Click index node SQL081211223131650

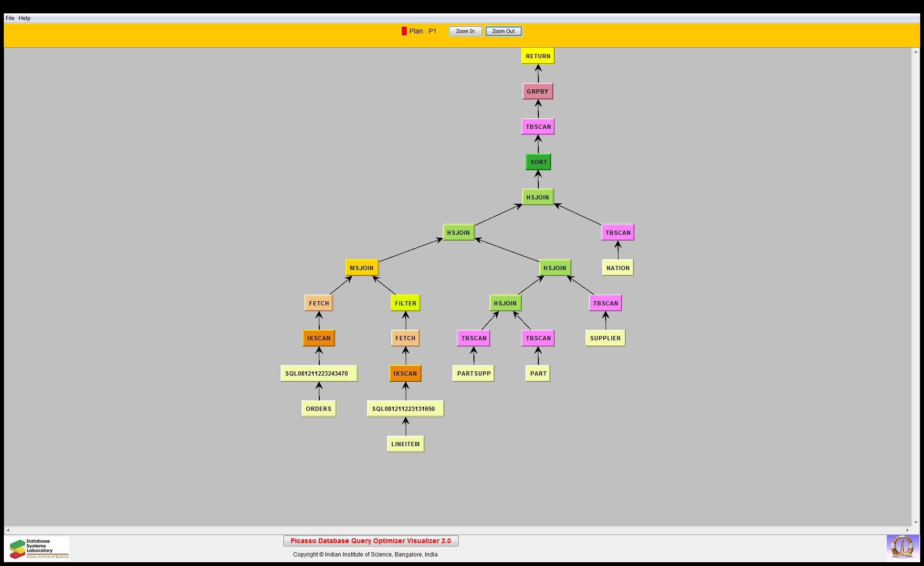click(405, 409)
